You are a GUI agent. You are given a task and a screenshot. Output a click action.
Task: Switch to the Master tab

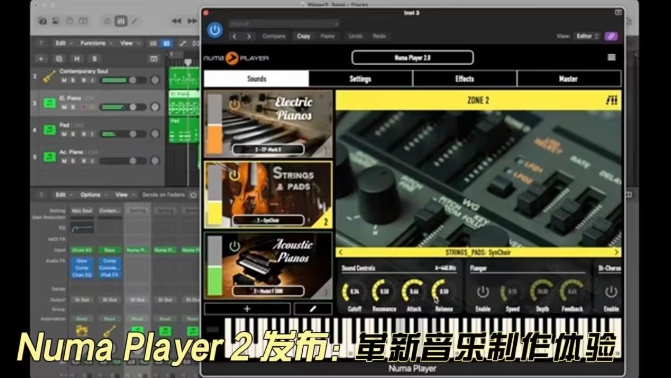[569, 79]
